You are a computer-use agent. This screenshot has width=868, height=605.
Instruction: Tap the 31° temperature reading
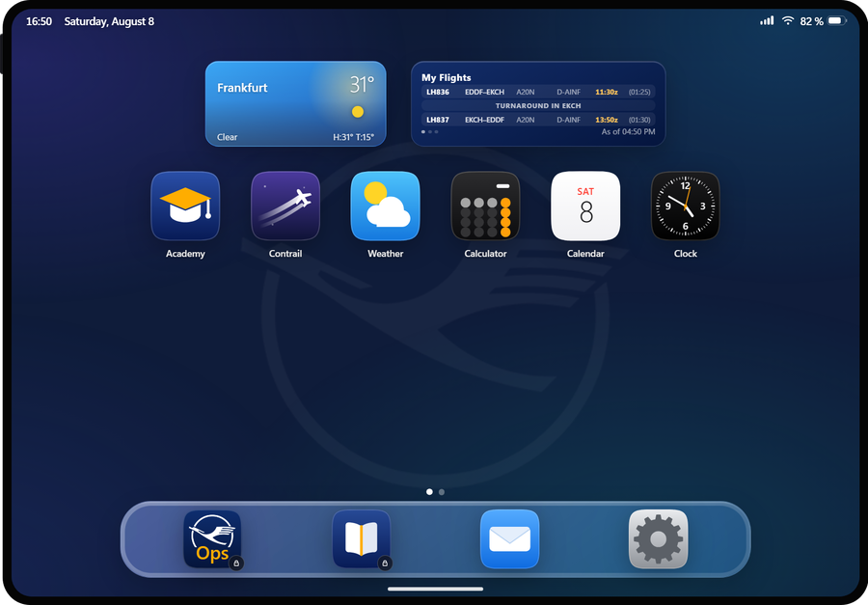[362, 84]
